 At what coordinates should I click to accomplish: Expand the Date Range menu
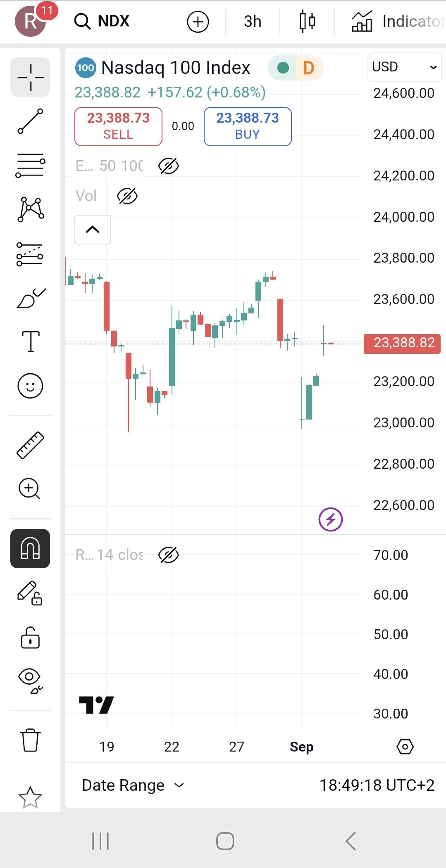132,785
